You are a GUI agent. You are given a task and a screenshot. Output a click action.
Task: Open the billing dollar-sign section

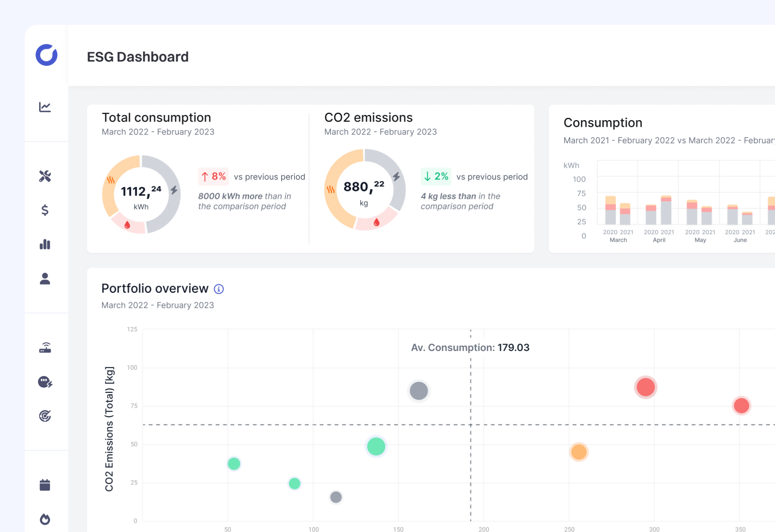click(45, 210)
